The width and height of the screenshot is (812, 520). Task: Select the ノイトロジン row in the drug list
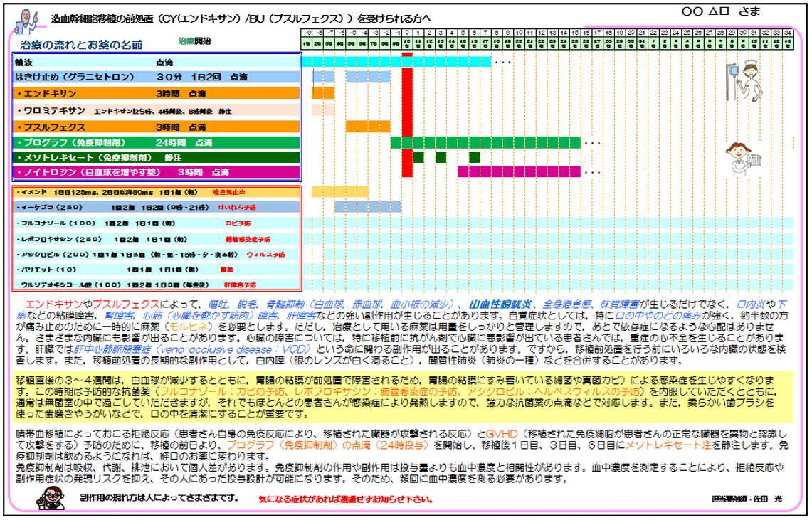(157, 172)
